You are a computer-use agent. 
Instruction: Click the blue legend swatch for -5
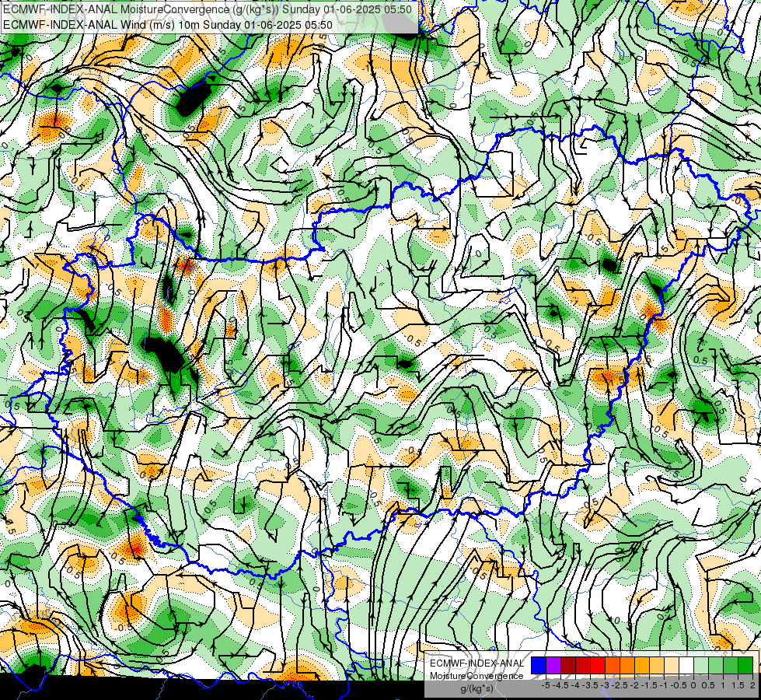point(539,666)
